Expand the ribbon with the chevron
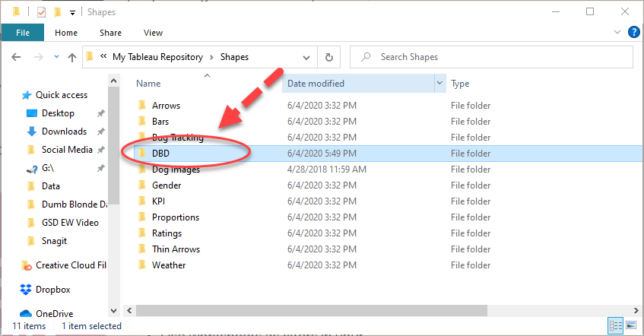The image size is (644, 336). (617, 32)
